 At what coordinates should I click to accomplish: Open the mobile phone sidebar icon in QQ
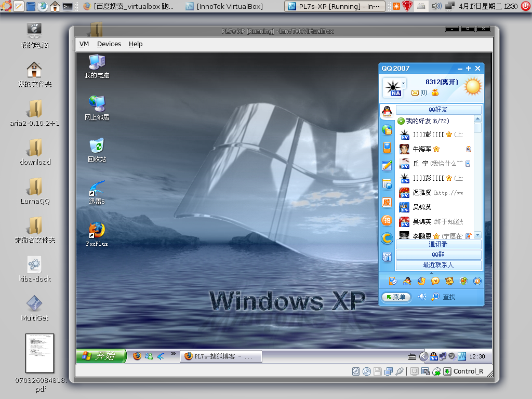[387, 148]
